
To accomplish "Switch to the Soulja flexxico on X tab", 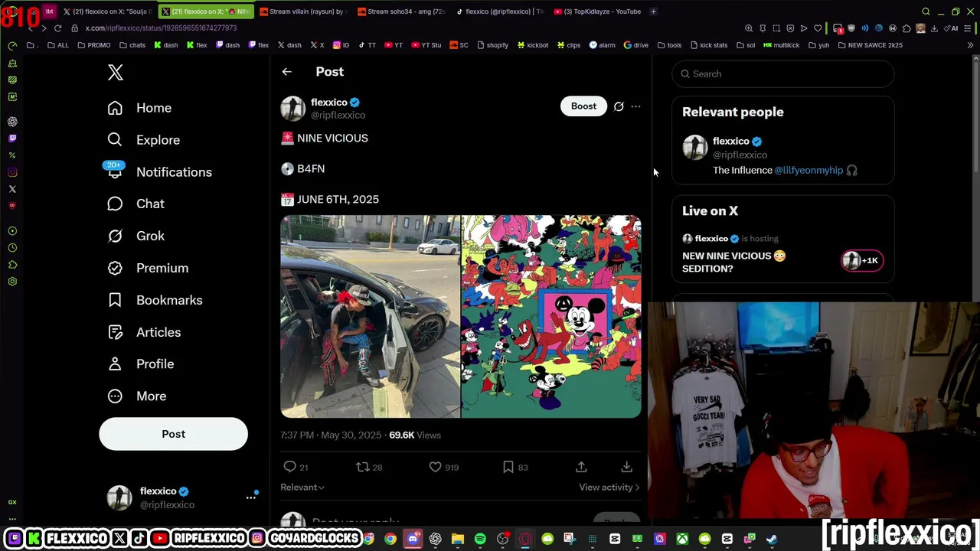I will pyautogui.click(x=107, y=11).
